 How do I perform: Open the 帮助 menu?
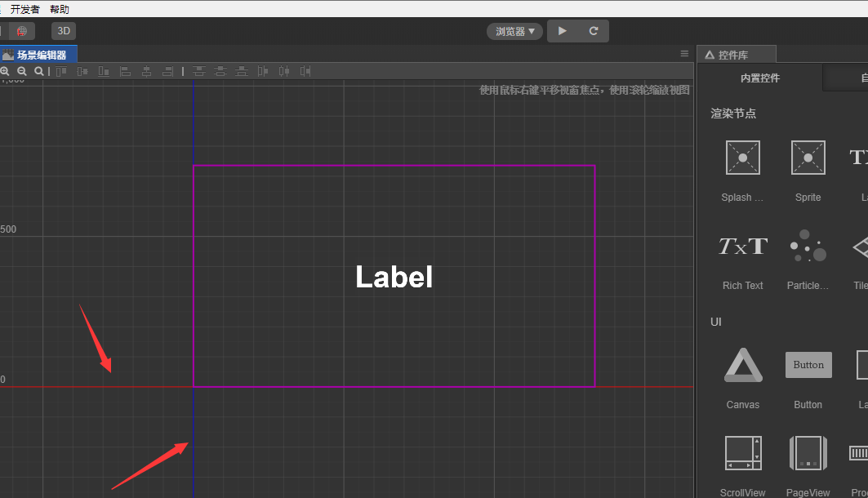click(x=60, y=10)
